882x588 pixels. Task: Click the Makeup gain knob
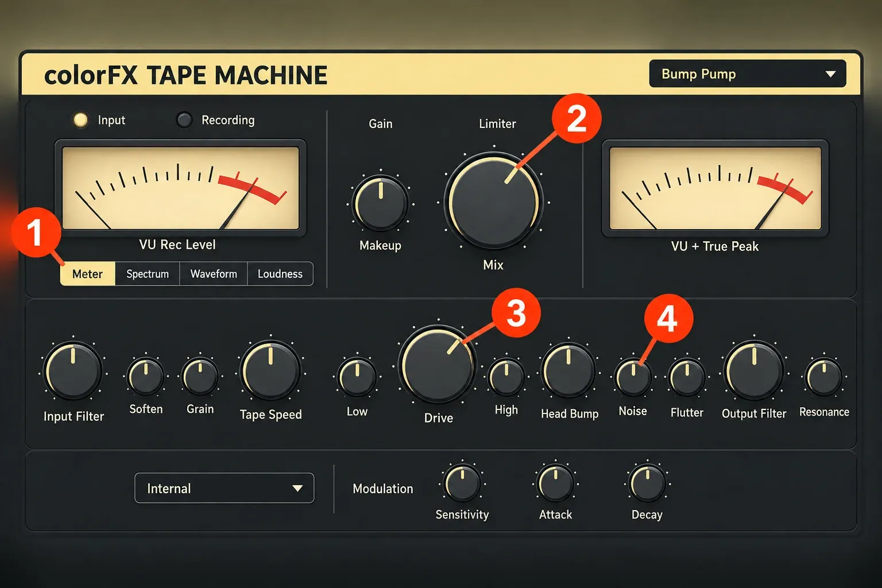[x=381, y=203]
